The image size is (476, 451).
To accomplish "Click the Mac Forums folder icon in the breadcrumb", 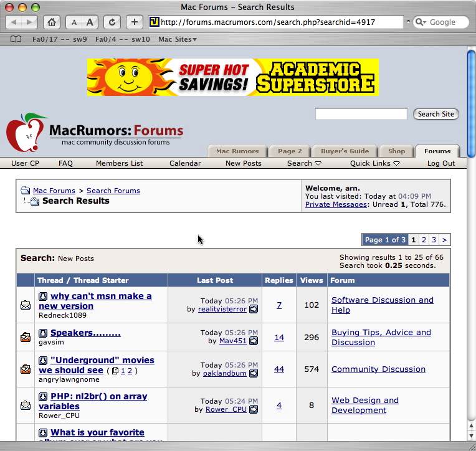I will [25, 191].
